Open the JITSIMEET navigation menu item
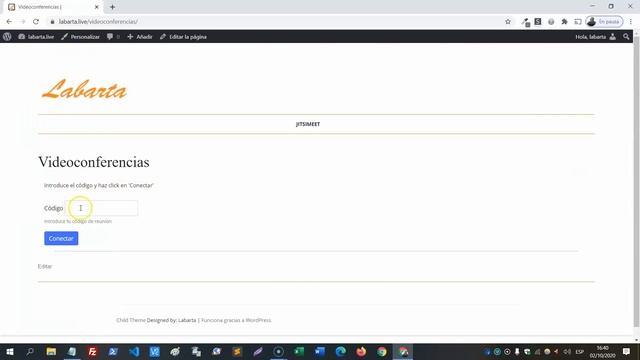The width and height of the screenshot is (640, 360). point(308,124)
